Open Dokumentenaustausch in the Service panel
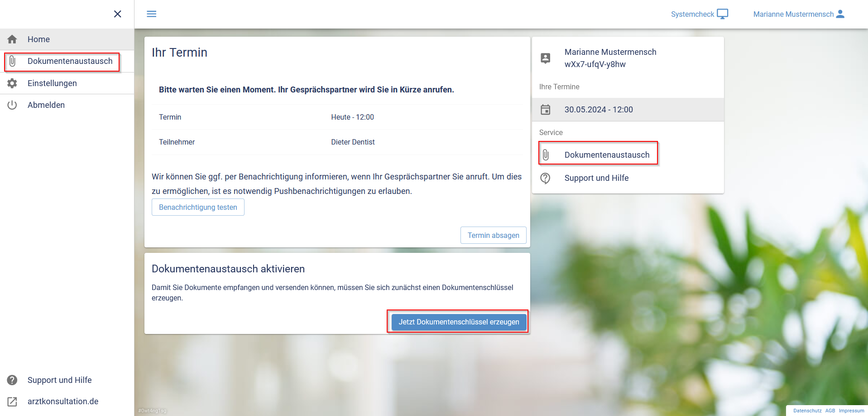Image resolution: width=868 pixels, height=416 pixels. point(606,155)
